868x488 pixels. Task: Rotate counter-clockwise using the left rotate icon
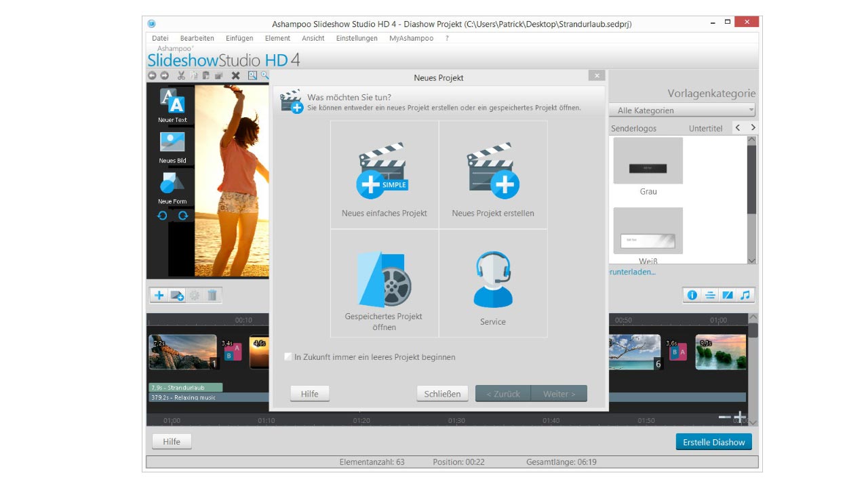(162, 216)
